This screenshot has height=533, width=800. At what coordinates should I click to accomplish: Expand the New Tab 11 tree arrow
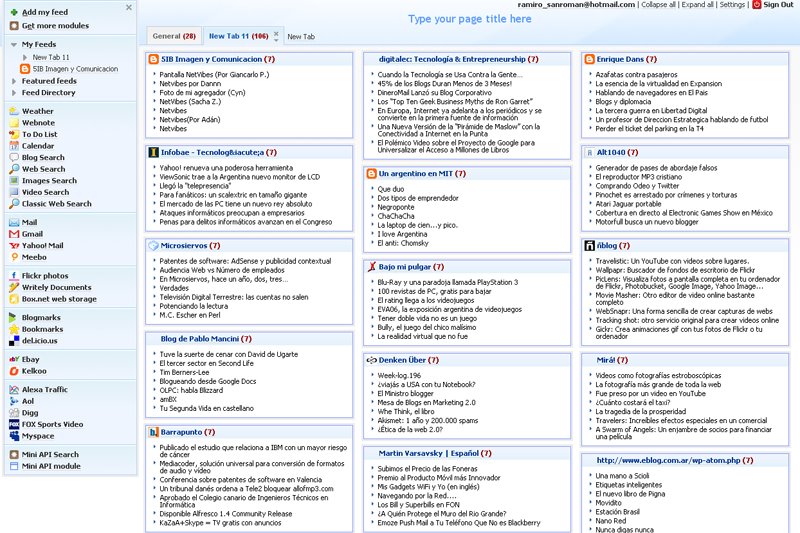point(25,57)
